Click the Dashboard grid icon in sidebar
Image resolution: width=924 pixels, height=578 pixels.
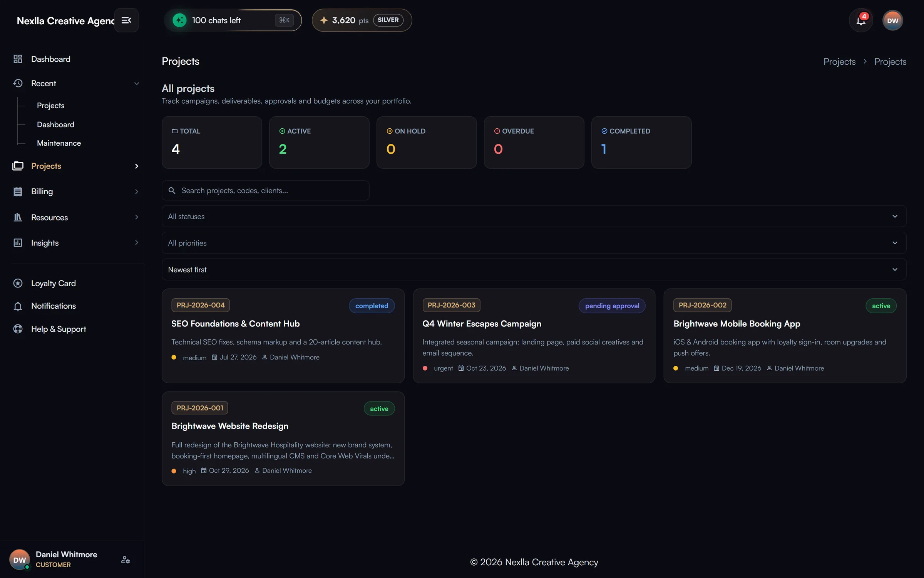[x=18, y=59]
